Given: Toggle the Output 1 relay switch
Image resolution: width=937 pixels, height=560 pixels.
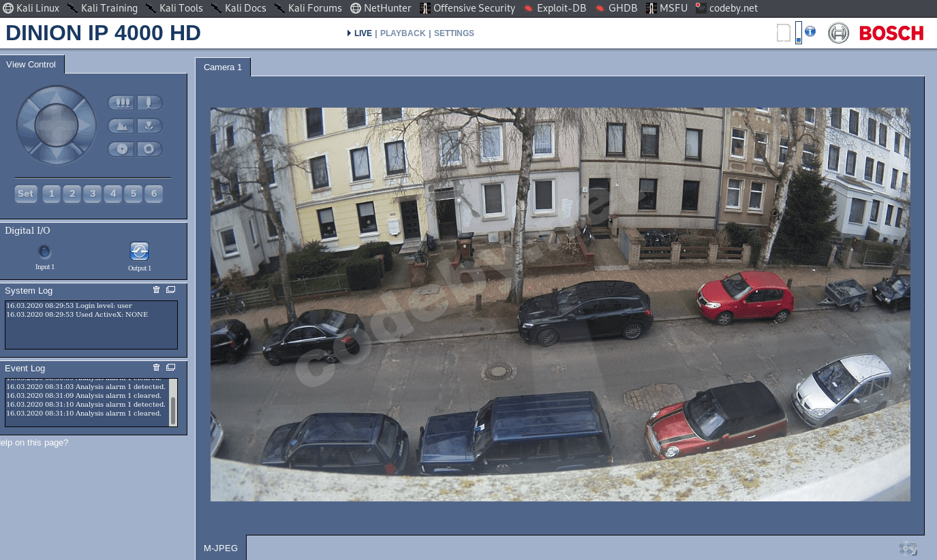Looking at the screenshot, I should coord(140,251).
